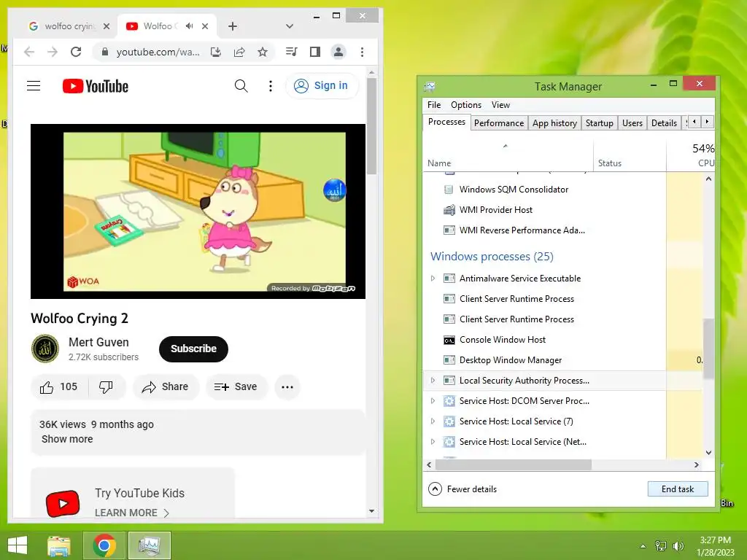Go back in Chrome
This screenshot has width=747, height=560.
click(29, 52)
